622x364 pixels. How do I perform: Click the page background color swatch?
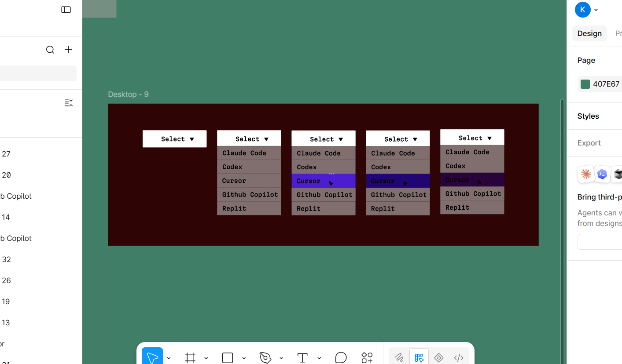click(585, 84)
